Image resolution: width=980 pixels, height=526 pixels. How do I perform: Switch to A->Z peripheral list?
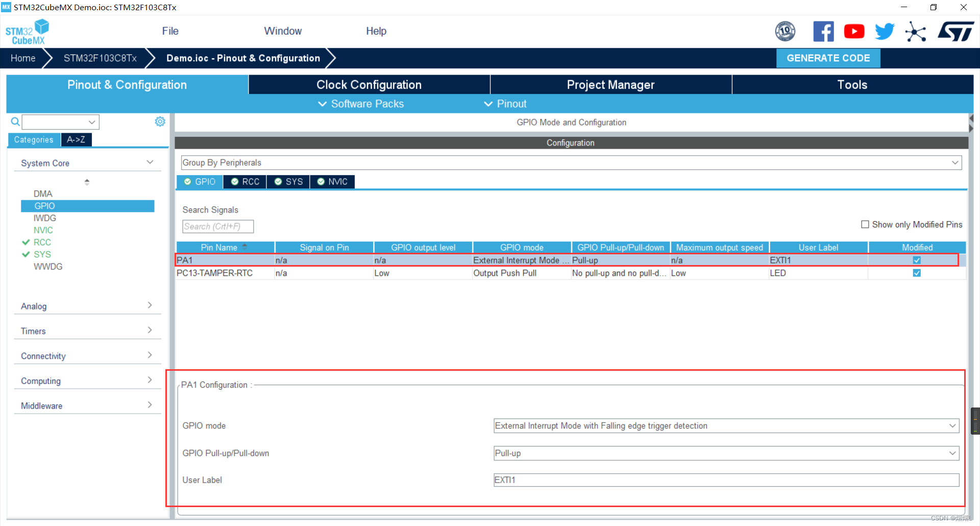(76, 139)
